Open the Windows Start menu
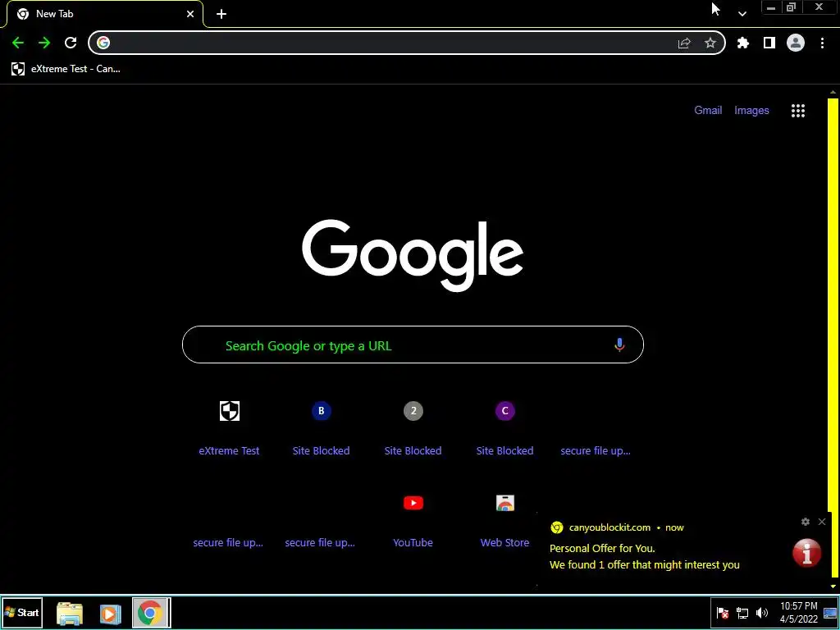Screen dimensions: 840x630 click(22, 612)
